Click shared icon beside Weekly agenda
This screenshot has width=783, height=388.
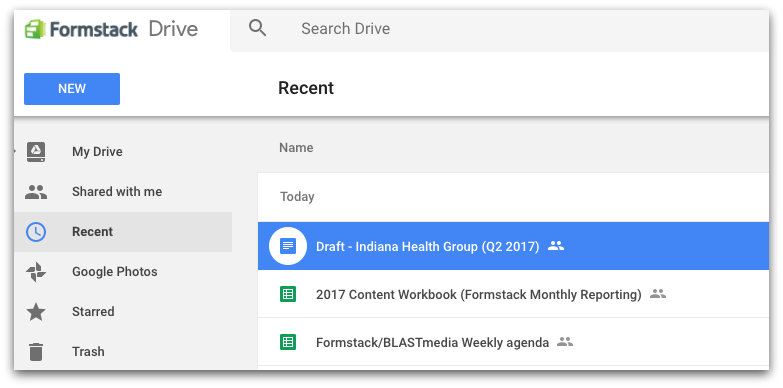[565, 342]
